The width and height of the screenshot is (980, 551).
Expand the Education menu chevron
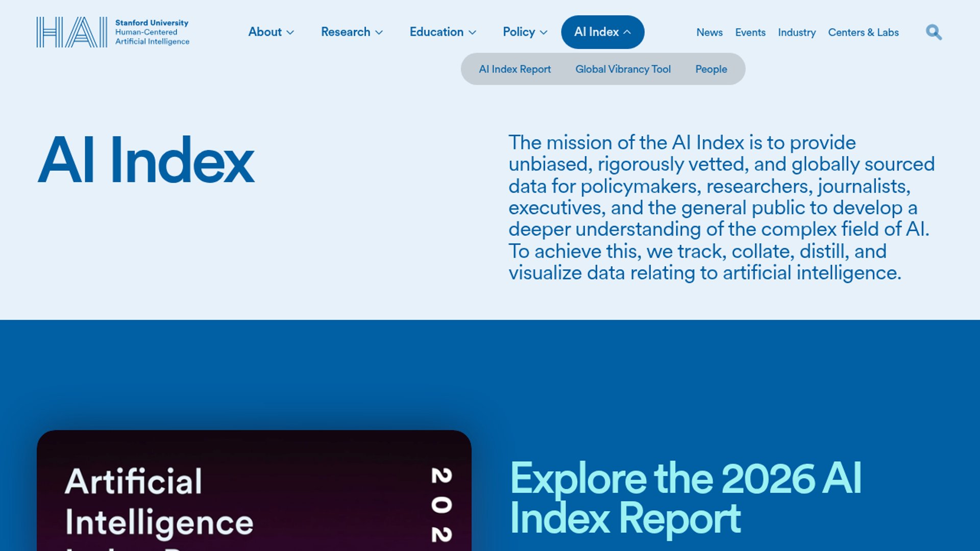[x=473, y=33]
